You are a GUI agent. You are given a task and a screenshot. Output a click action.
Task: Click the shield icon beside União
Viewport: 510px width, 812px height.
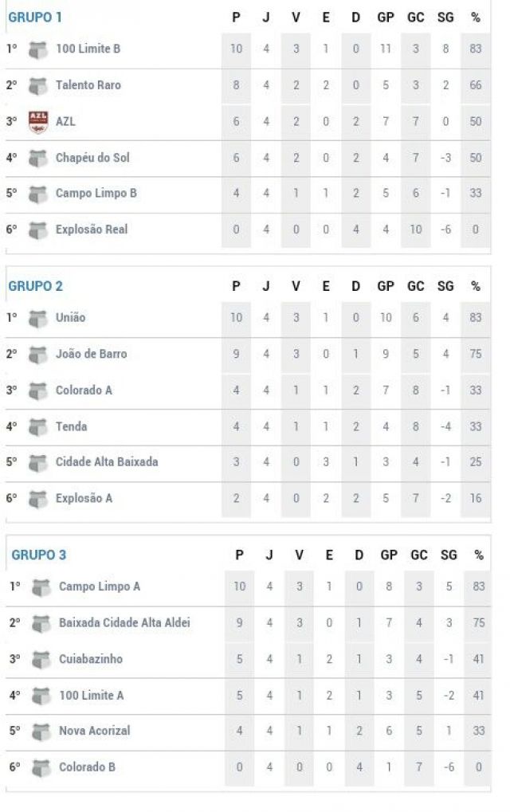[37, 319]
